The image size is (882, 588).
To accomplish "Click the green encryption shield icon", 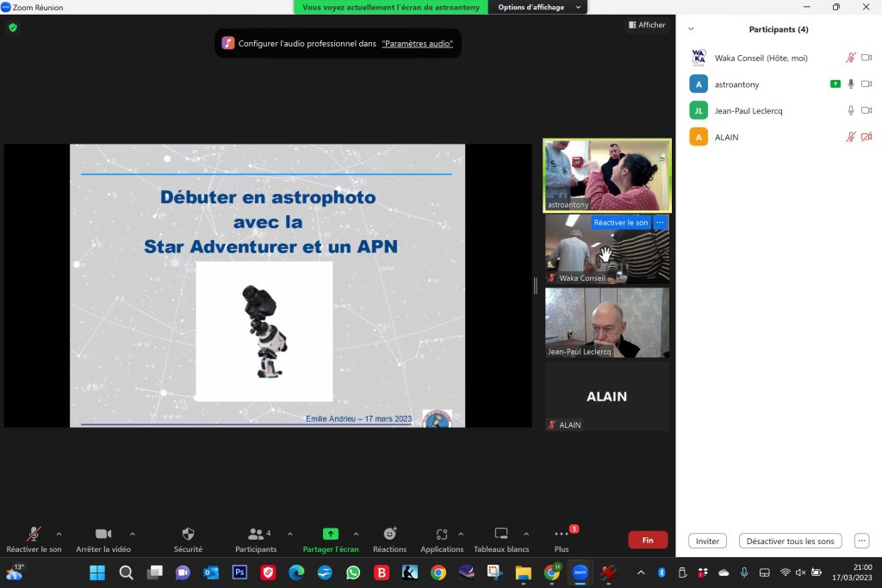I will (13, 27).
